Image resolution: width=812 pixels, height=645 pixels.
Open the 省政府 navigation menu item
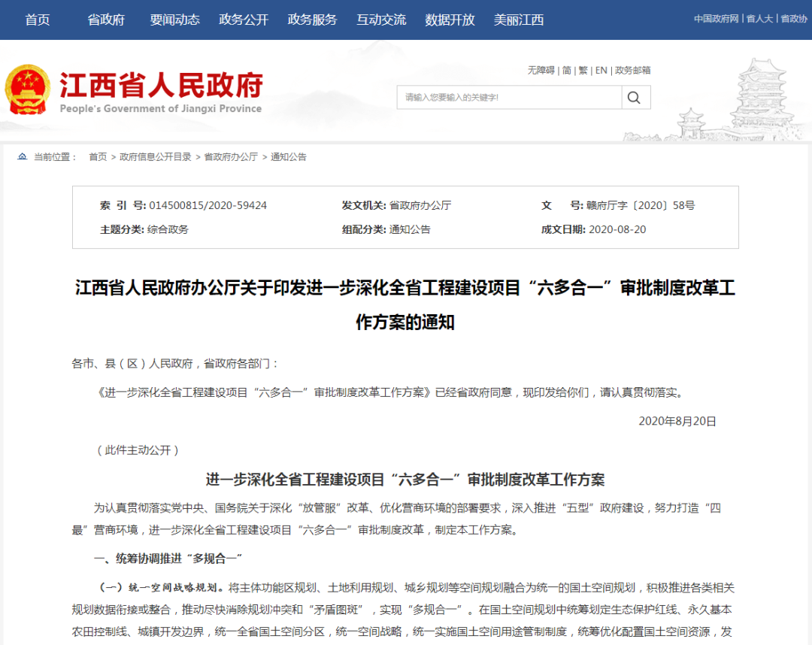[106, 20]
